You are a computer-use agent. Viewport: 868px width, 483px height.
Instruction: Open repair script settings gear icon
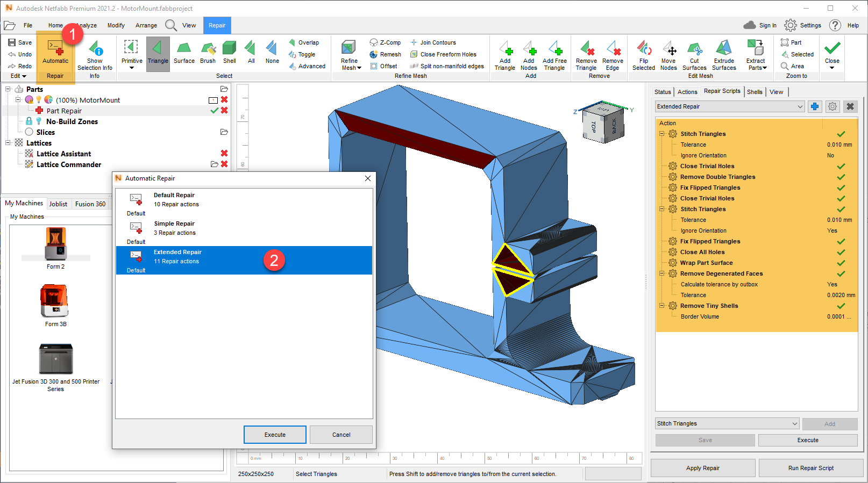[x=833, y=106]
